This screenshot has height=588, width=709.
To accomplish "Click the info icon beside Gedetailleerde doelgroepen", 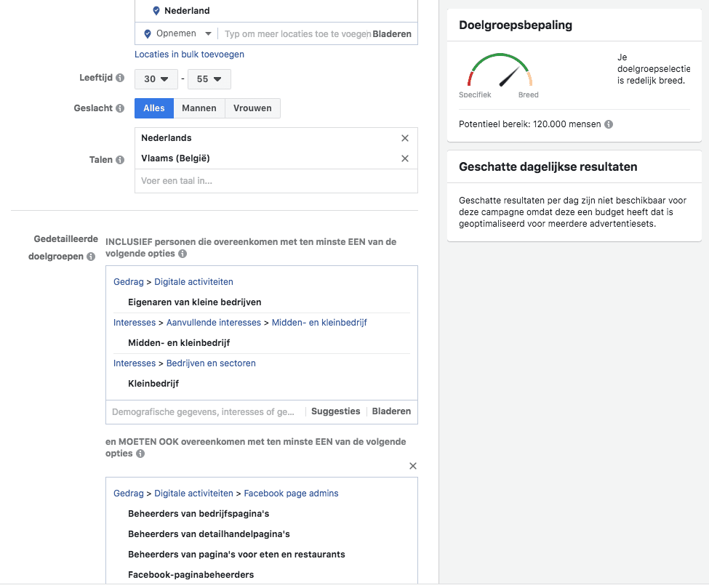I will 89,256.
